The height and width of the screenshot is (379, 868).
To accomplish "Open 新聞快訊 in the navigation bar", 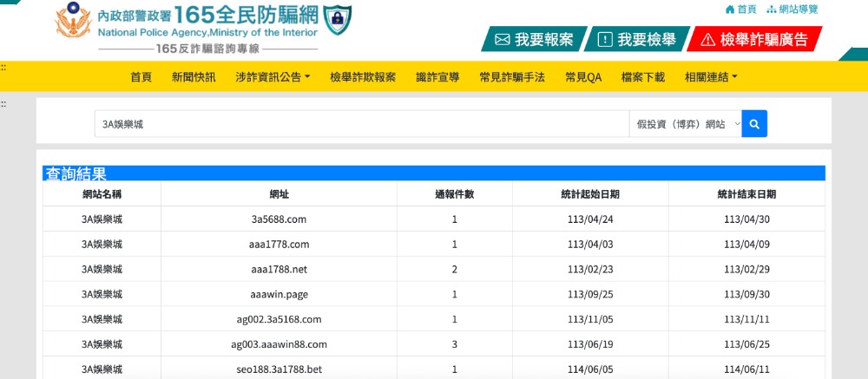I will (x=194, y=77).
